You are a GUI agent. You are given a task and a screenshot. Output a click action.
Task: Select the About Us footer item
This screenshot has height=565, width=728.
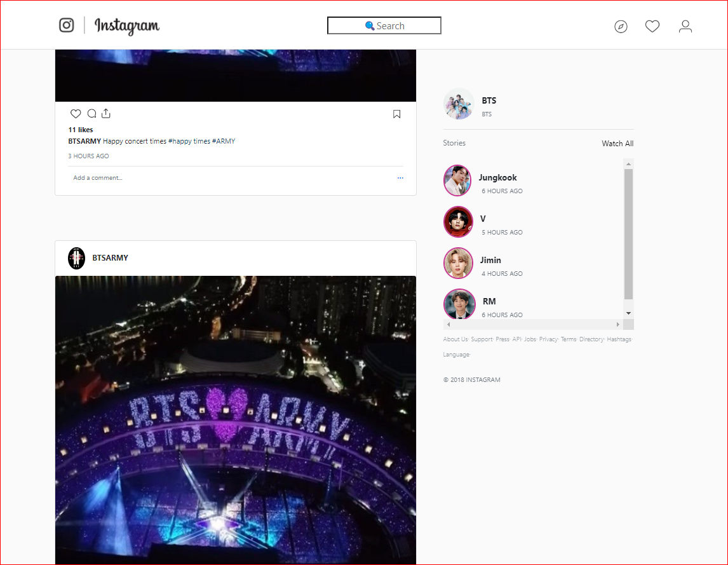click(455, 339)
